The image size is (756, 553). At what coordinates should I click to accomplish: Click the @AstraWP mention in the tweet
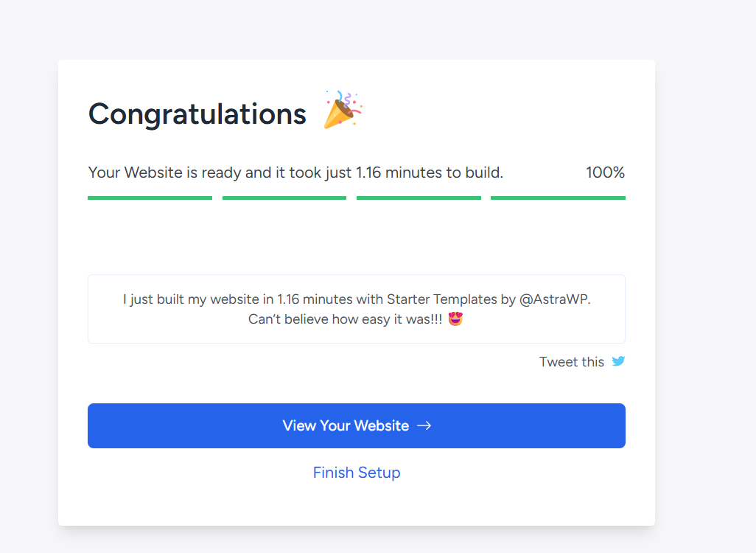555,300
